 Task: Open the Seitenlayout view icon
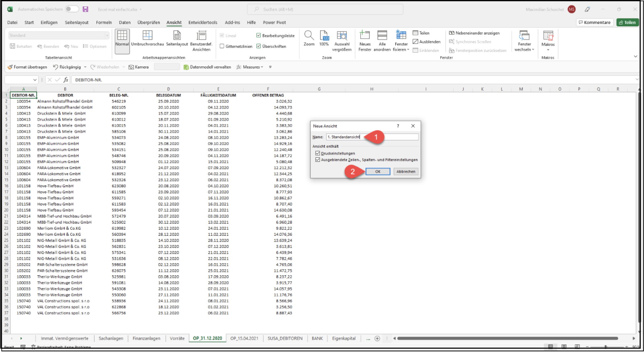click(177, 39)
